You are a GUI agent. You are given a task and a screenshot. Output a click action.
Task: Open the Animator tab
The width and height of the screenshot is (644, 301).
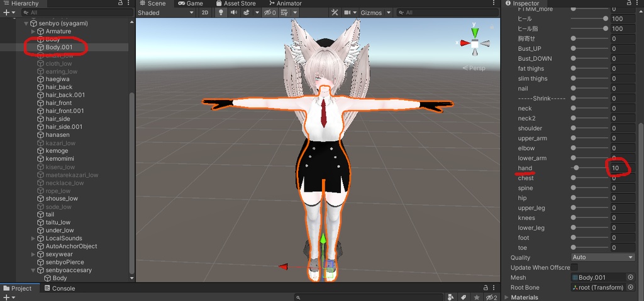[x=284, y=3]
